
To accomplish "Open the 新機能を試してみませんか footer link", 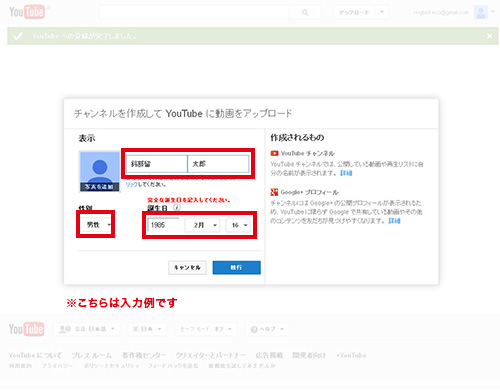I will tap(242, 366).
